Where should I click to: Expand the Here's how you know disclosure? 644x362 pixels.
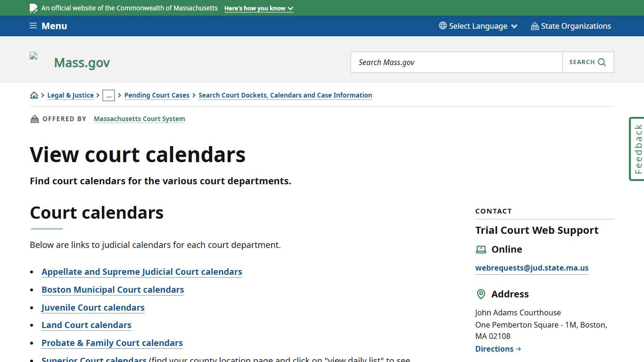coord(258,8)
